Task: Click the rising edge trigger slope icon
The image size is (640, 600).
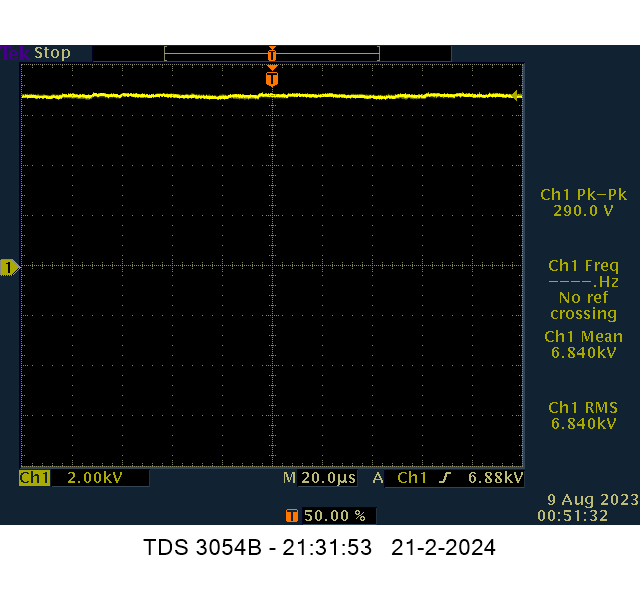Action: [445, 479]
